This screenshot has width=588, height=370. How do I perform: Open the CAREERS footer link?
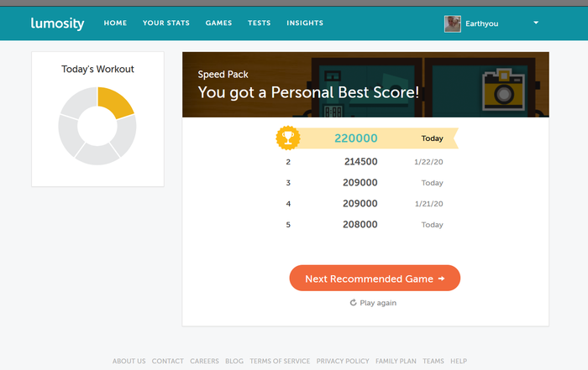pyautogui.click(x=204, y=361)
